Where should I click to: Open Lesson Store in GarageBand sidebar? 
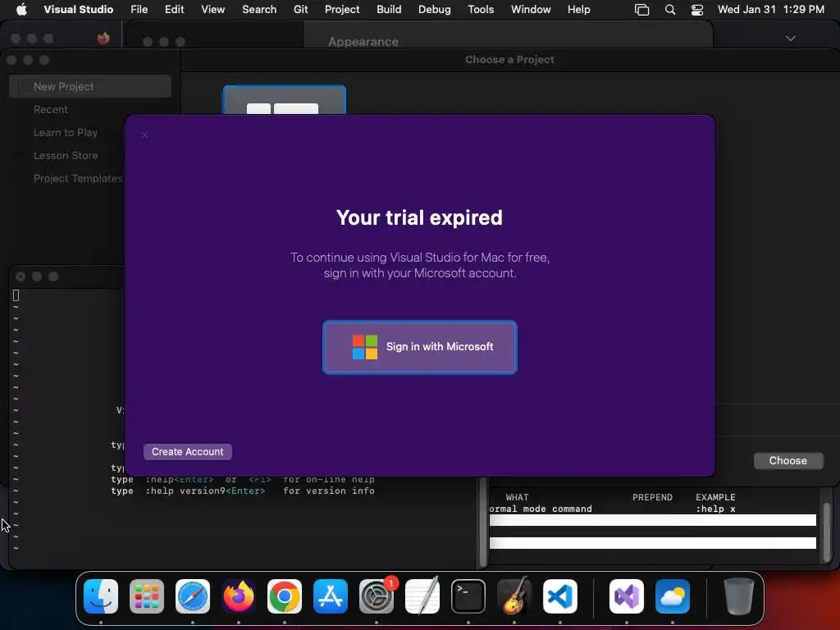66,155
